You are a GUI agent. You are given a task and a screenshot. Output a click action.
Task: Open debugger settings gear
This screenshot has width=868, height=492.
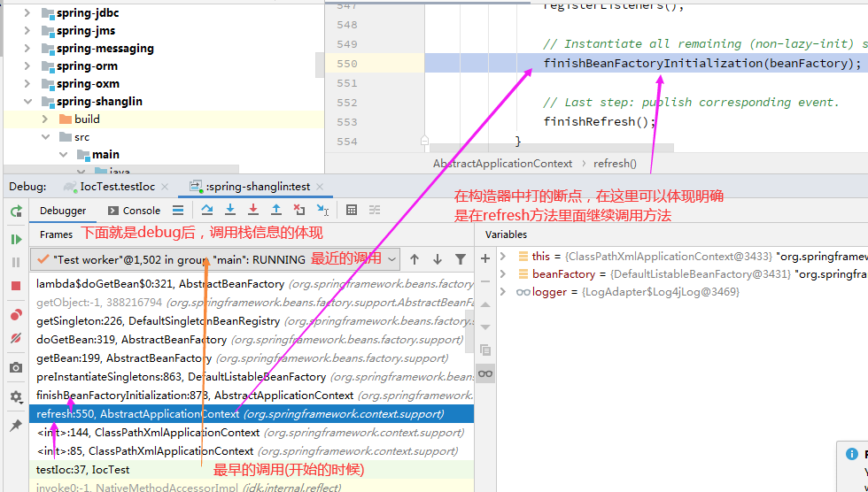point(16,396)
